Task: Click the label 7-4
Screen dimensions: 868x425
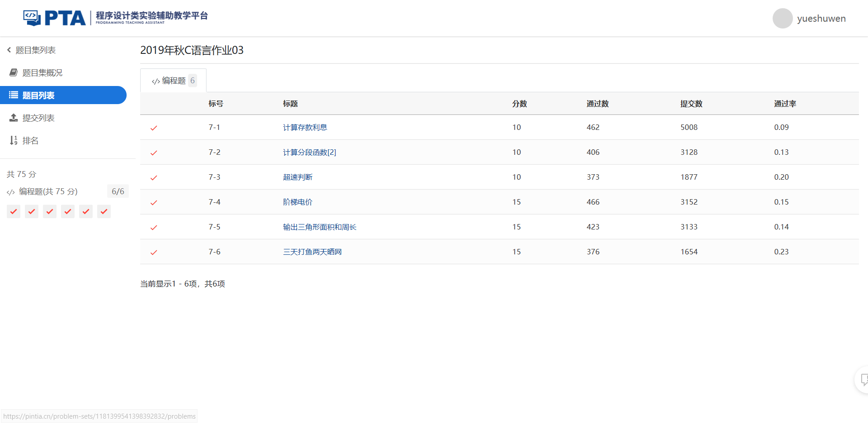Action: point(214,202)
